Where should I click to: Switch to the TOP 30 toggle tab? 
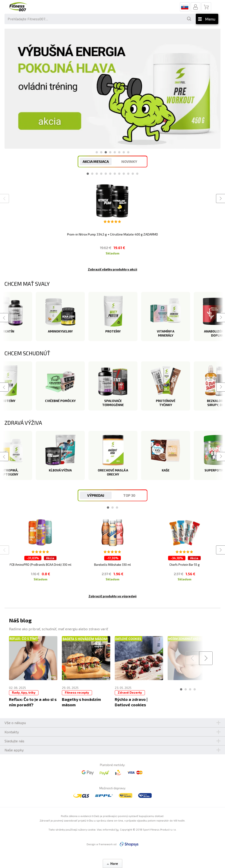[x=129, y=495]
